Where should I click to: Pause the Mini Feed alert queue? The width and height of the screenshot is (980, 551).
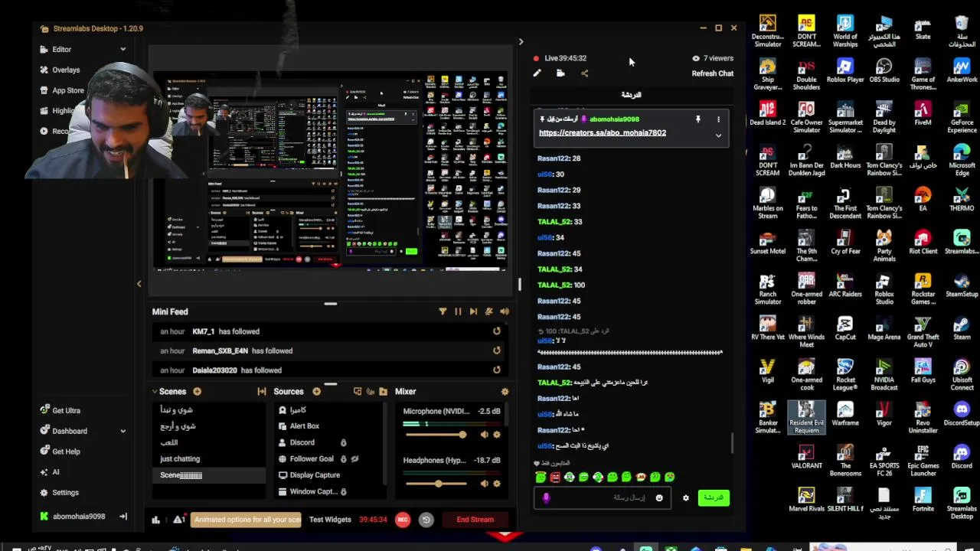(458, 311)
